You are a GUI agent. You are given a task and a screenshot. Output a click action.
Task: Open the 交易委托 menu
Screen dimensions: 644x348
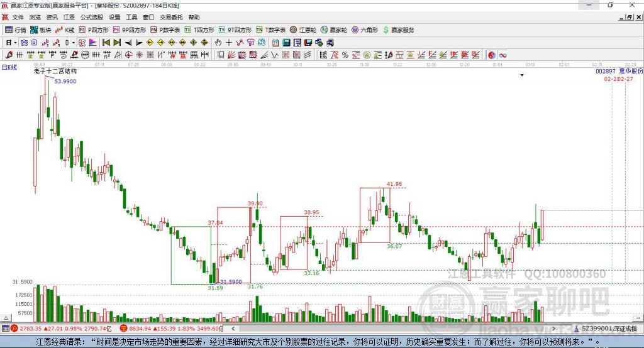pyautogui.click(x=171, y=17)
